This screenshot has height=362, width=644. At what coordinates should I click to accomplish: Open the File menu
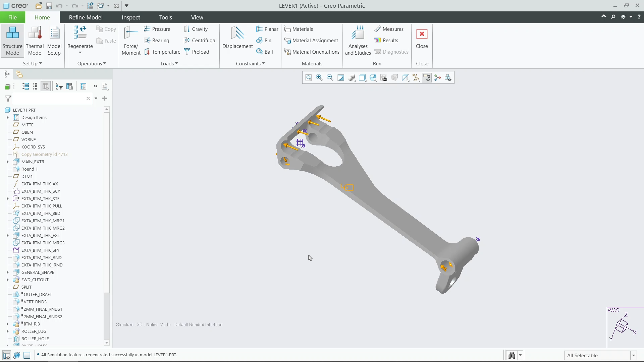12,17
